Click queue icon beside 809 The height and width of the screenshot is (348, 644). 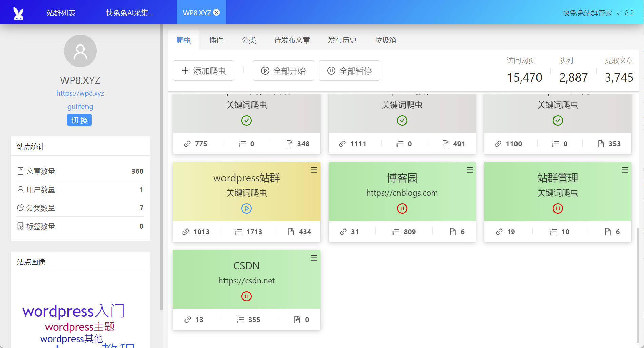pyautogui.click(x=396, y=232)
